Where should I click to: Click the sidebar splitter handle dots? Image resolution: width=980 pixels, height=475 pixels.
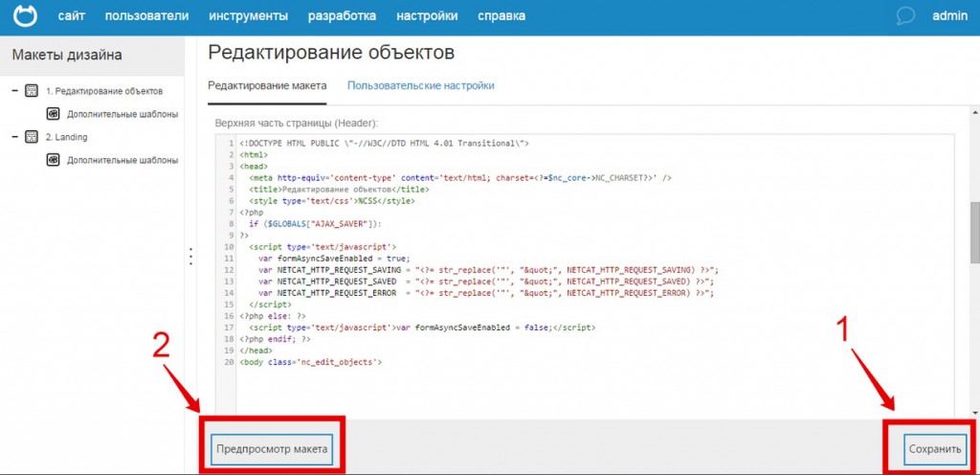click(x=191, y=257)
